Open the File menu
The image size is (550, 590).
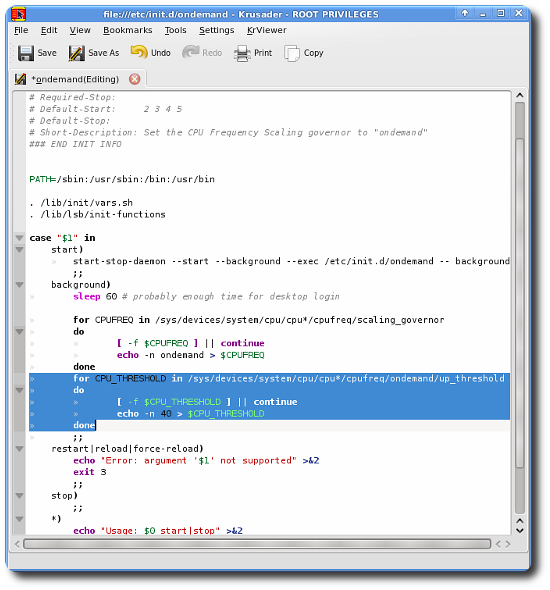(x=21, y=30)
